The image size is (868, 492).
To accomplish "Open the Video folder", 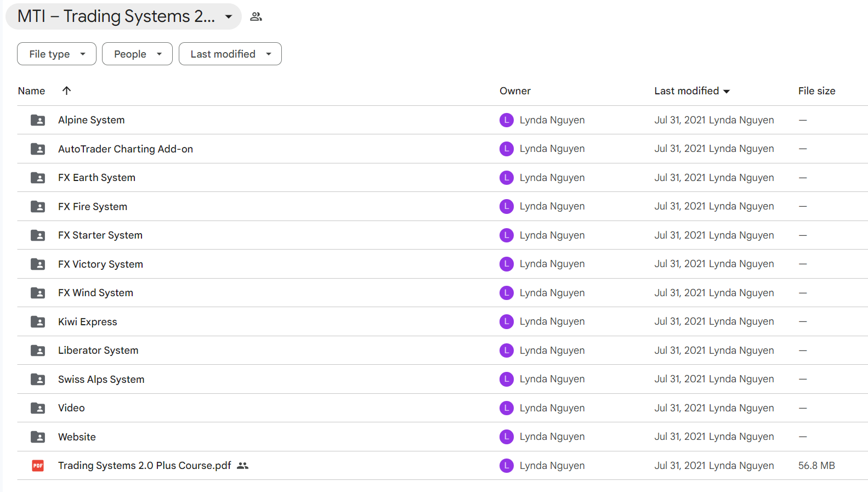I will coord(71,408).
